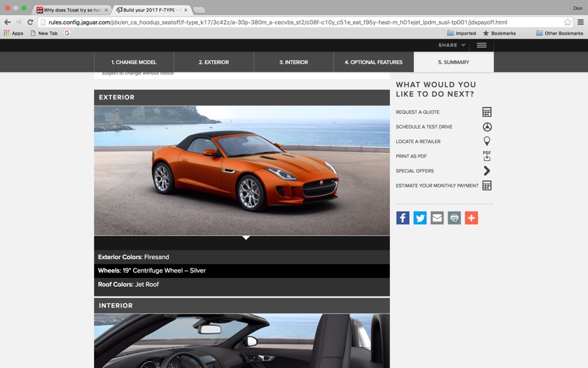The height and width of the screenshot is (368, 588).
Task: Collapse the exterior image arrow
Action: tap(246, 238)
